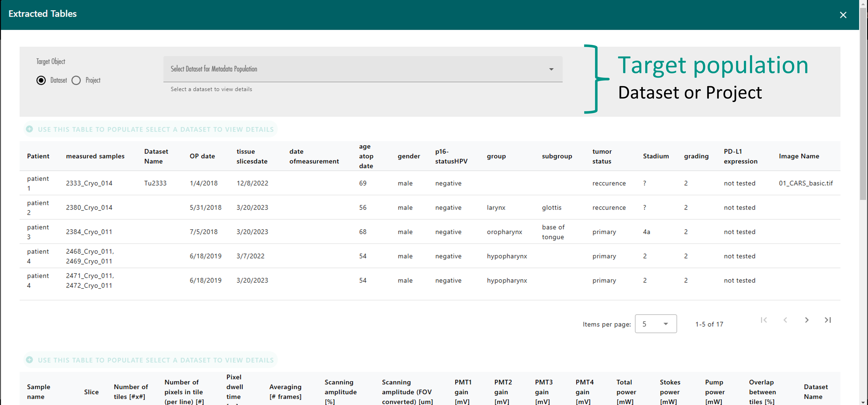Click the 01_CARS_basic.tif cell
The height and width of the screenshot is (405, 868).
[x=806, y=183]
